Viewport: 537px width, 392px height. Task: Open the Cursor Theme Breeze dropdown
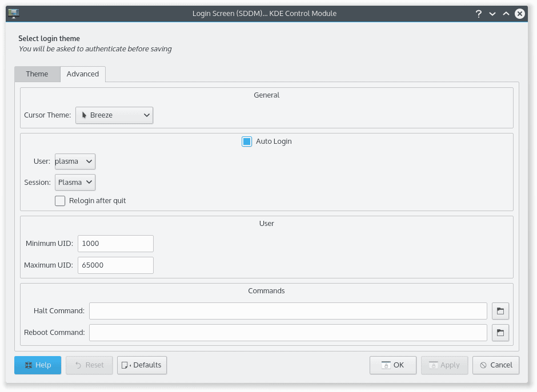click(x=114, y=115)
